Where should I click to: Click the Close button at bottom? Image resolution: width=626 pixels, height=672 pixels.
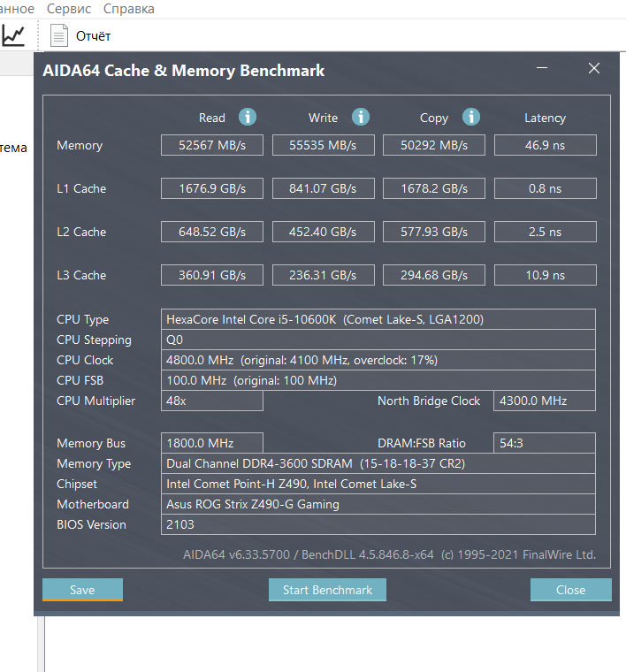570,590
